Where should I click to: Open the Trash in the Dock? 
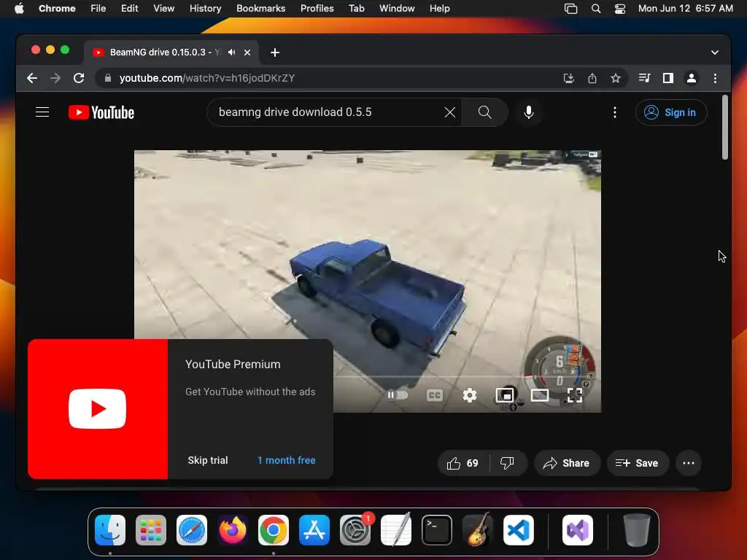point(636,530)
